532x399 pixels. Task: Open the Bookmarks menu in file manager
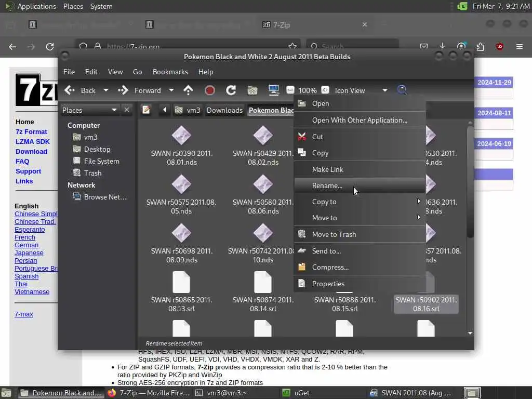pos(170,72)
